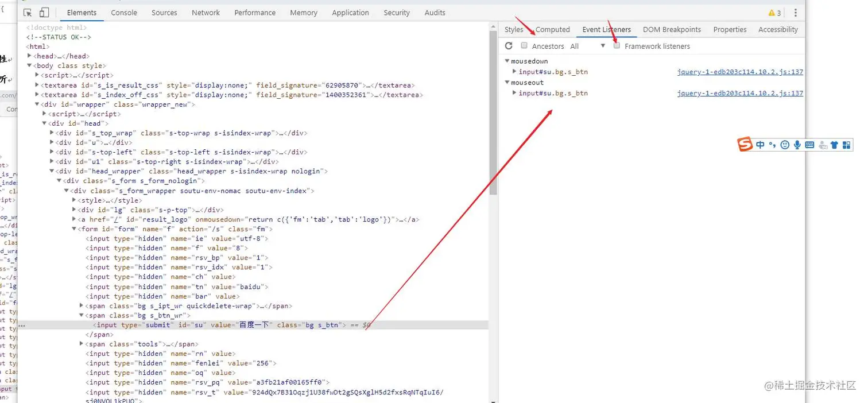Open the DOM Breakpoints sidebar tab

(672, 30)
